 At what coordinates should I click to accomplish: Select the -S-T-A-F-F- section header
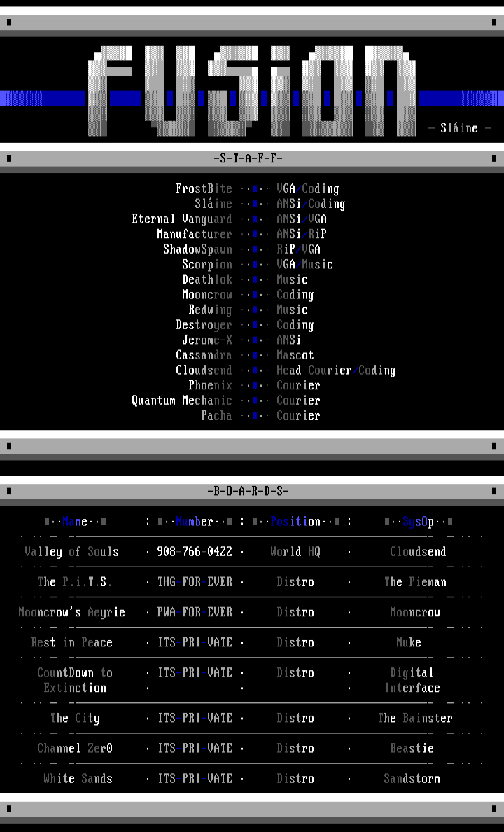tap(251, 158)
